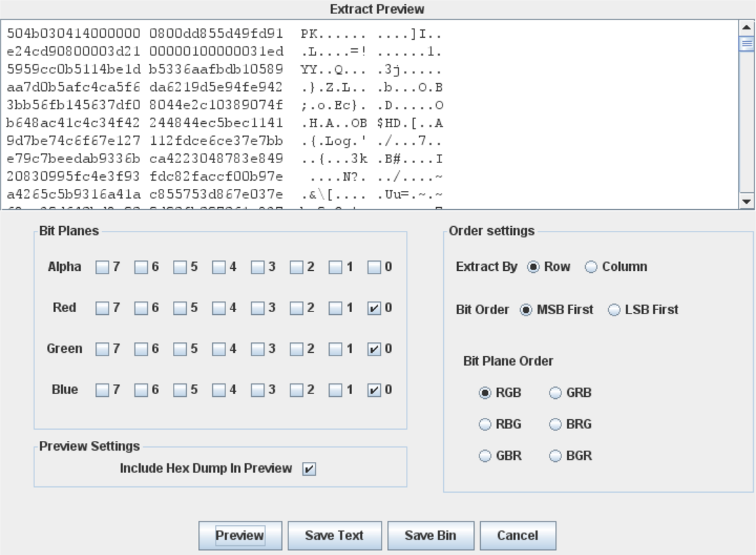
Task: Enable Red bit plane 5
Action: [180, 308]
